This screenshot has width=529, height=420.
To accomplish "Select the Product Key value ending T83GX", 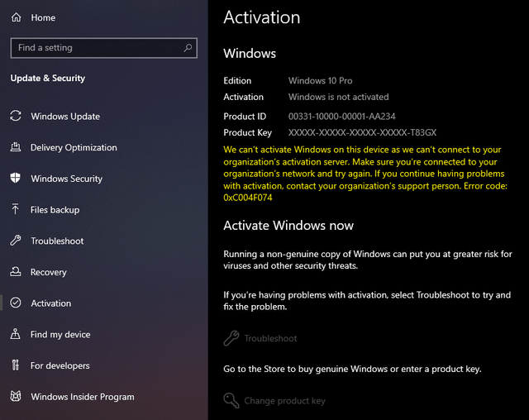I will click(362, 132).
